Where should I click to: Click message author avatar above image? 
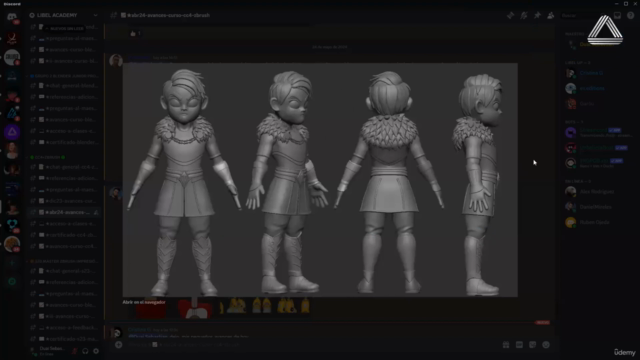[116, 61]
